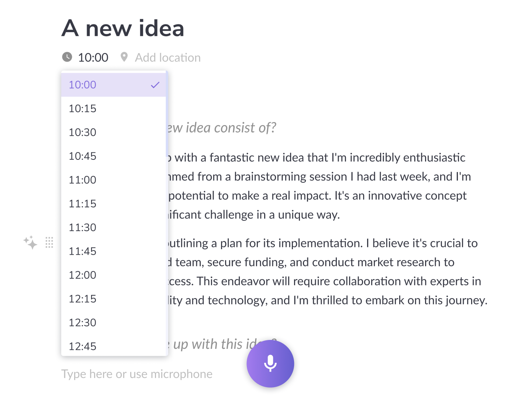Select 10:30 from the time list
The width and height of the screenshot is (532, 406).
pyautogui.click(x=83, y=132)
